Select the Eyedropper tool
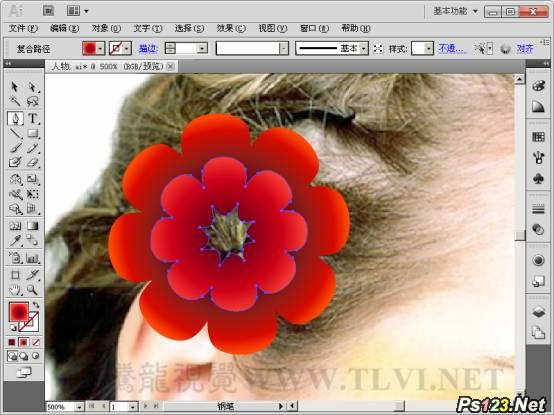 point(15,241)
